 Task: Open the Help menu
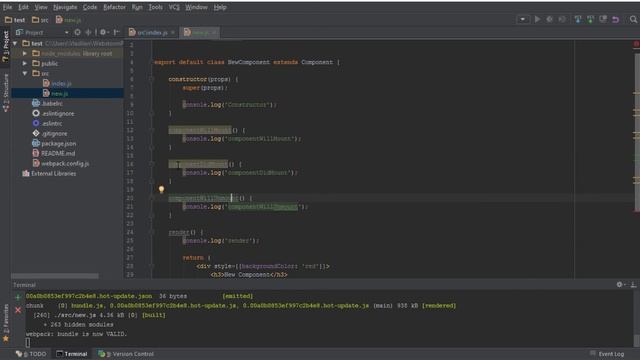tap(220, 7)
